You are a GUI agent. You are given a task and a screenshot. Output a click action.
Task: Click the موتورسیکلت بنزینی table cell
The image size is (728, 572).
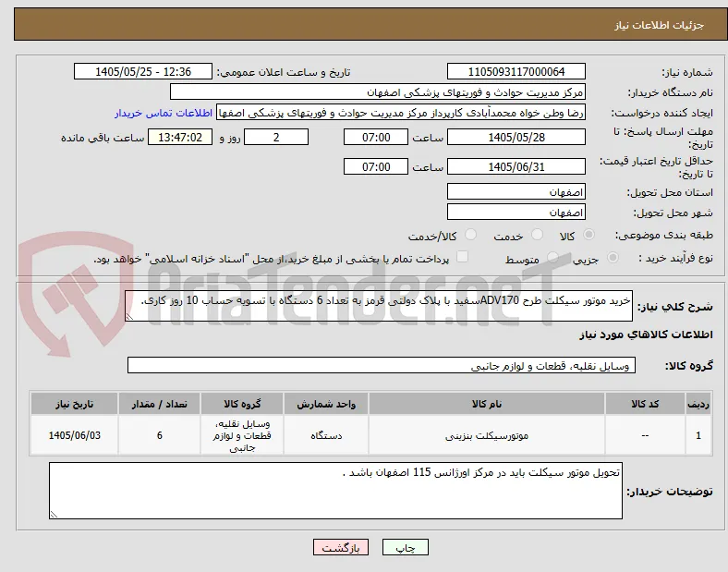point(487,435)
